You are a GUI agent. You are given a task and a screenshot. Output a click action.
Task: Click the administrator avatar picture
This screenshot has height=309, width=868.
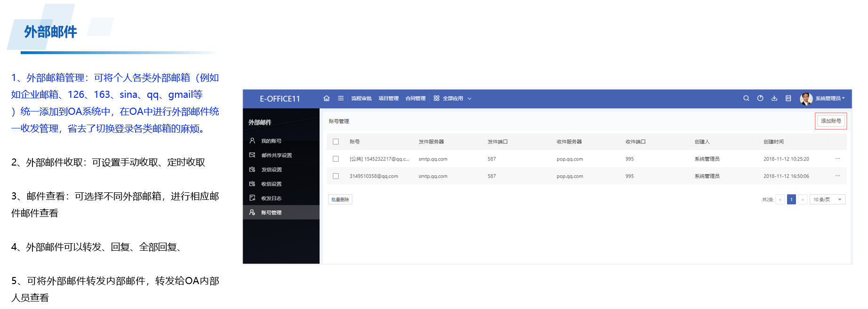806,99
